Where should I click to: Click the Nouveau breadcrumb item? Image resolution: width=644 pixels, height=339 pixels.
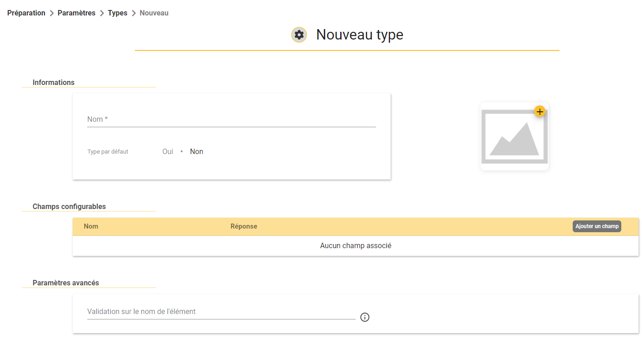(154, 13)
